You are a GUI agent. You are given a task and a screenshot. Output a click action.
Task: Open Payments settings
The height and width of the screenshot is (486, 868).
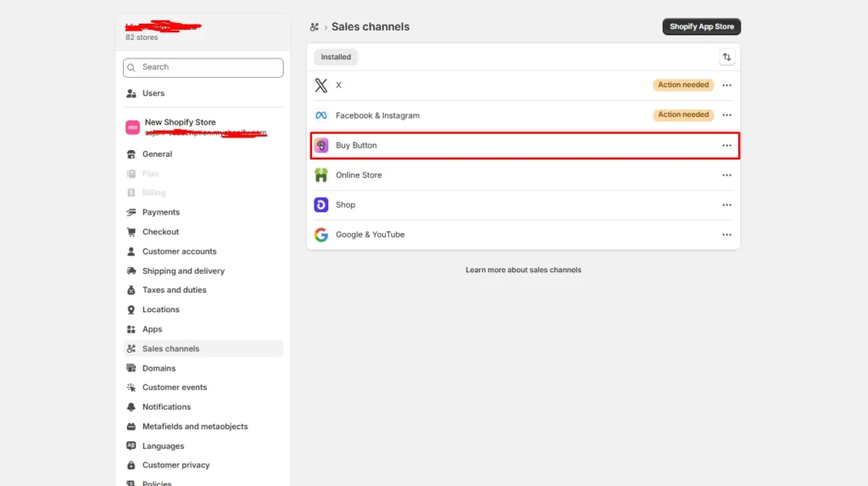[x=203, y=212]
